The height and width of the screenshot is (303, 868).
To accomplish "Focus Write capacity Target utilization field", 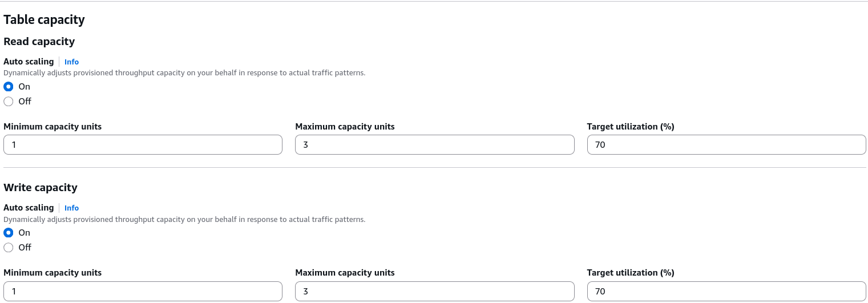I will 726,291.
